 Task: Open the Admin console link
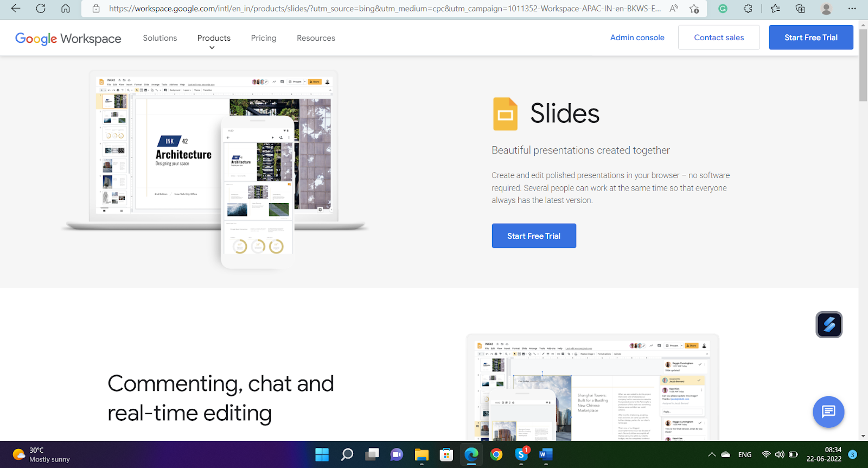point(637,37)
